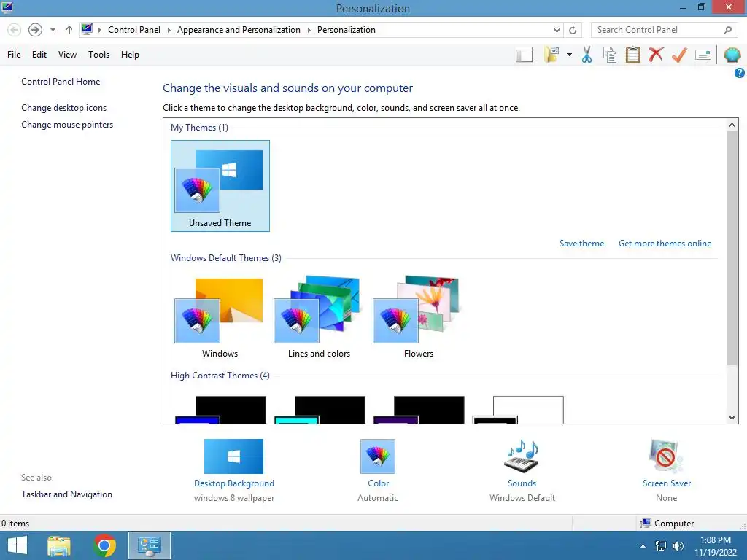Click the Cut scissors icon
This screenshot has height=560, width=747.
587,55
